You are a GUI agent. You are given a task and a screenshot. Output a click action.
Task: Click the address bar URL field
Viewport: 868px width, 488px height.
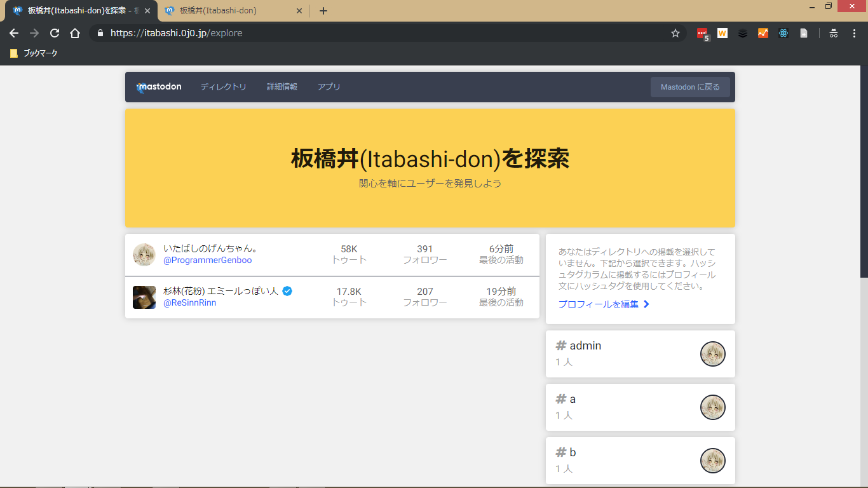pos(381,33)
